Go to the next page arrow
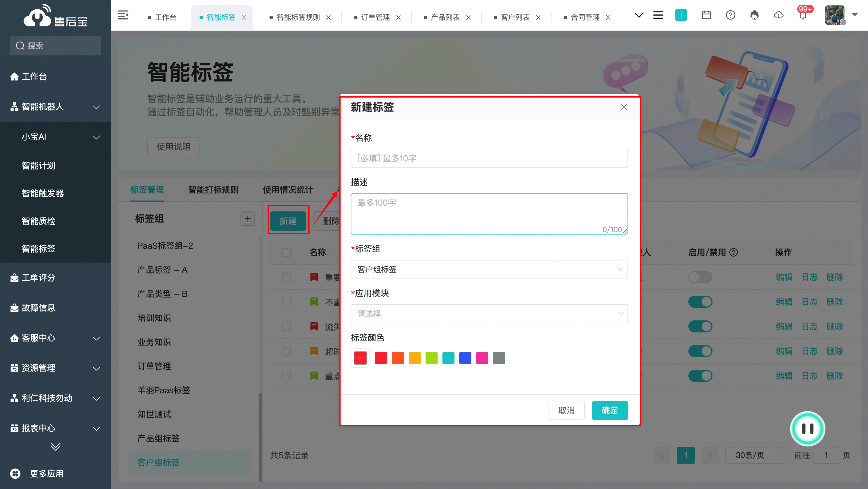868x489 pixels. pyautogui.click(x=710, y=455)
